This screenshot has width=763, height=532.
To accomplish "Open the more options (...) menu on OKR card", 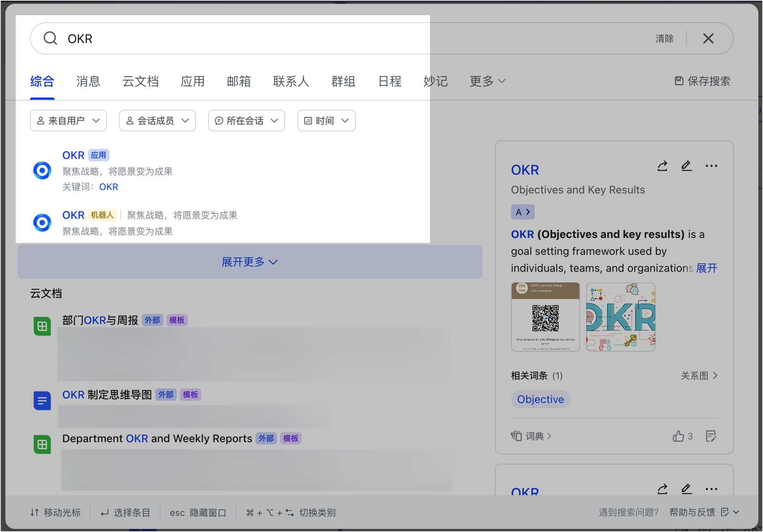I will (x=711, y=166).
